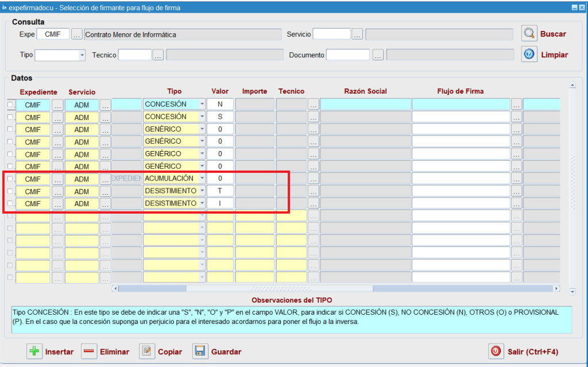Expand the Tipo dropdown in Consulta
This screenshot has height=367, width=588.
click(x=82, y=55)
